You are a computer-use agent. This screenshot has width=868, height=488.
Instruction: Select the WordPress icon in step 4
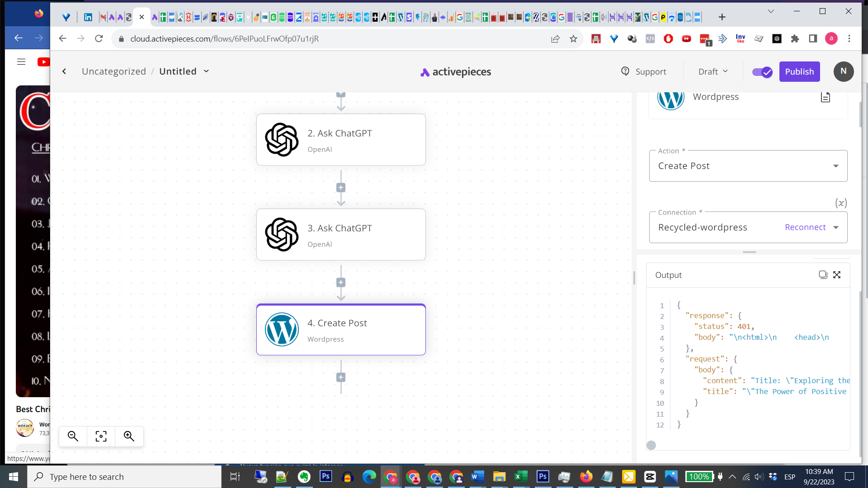[282, 329]
